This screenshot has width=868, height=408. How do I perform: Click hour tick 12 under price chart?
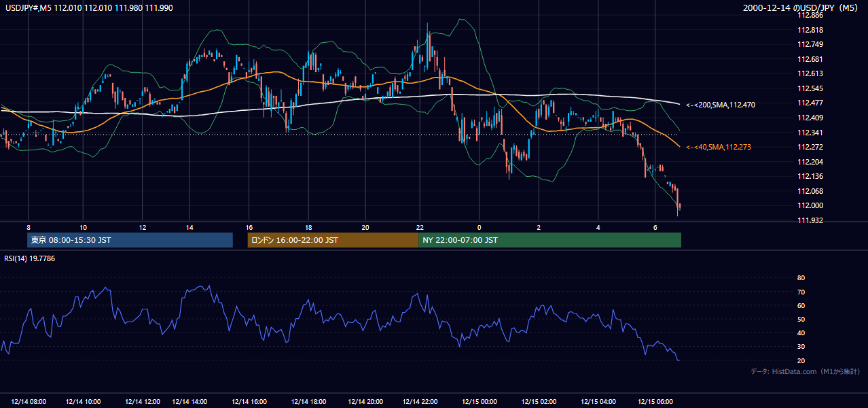(143, 227)
